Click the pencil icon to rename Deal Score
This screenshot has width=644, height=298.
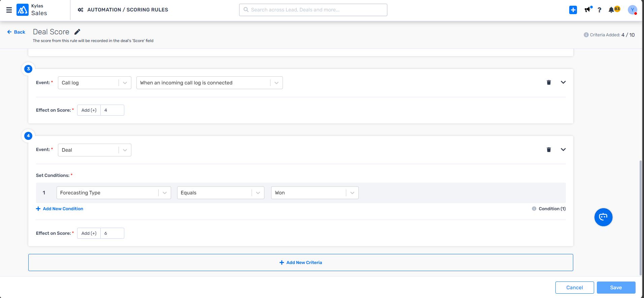(77, 32)
